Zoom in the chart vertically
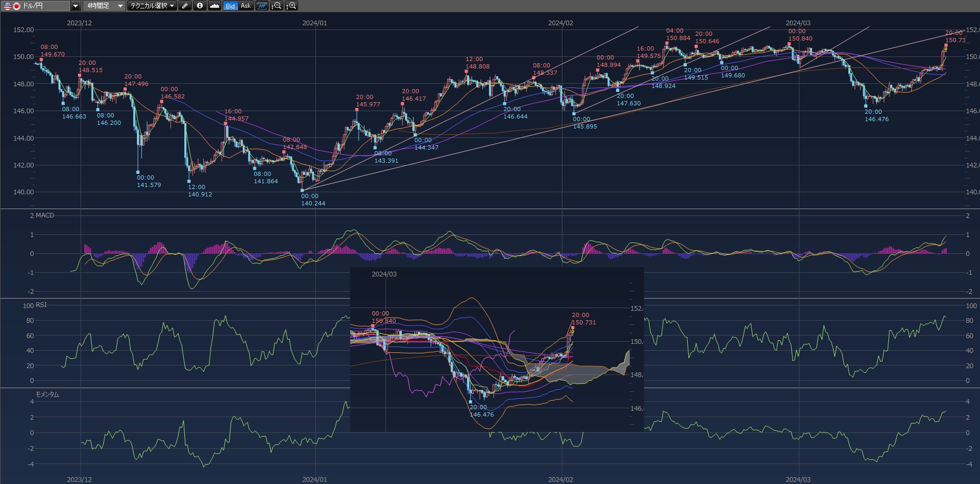Image resolution: width=980 pixels, height=484 pixels. point(291,6)
